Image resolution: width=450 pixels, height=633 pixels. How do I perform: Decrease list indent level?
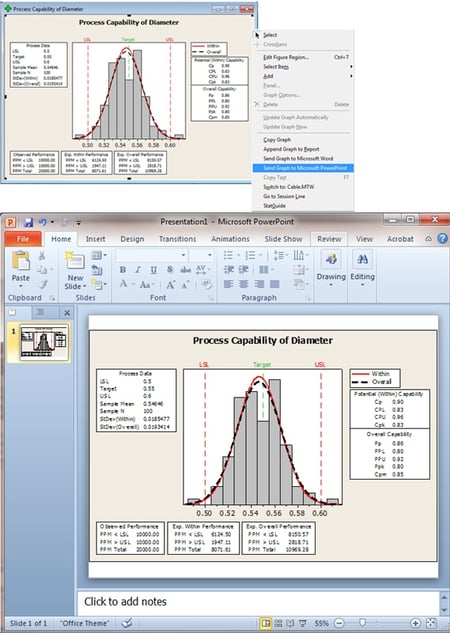pos(228,270)
